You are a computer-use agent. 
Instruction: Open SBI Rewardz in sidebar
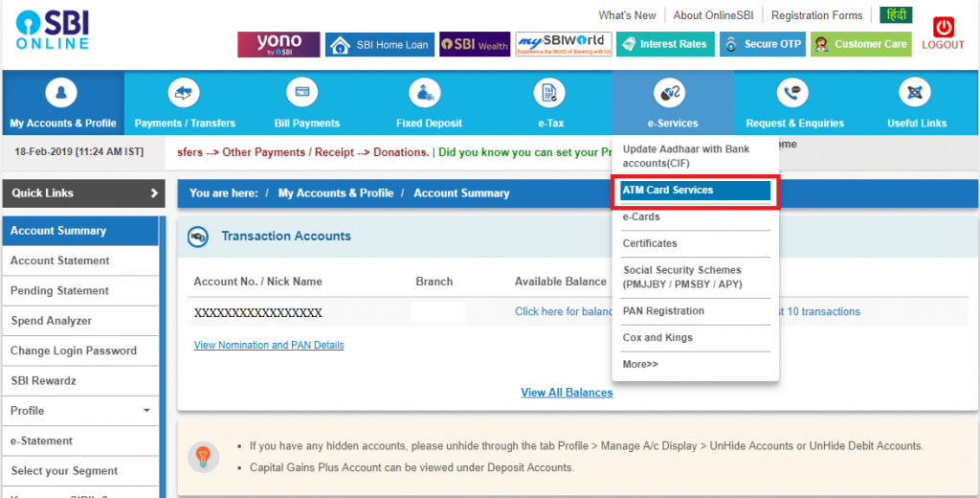[x=81, y=381]
